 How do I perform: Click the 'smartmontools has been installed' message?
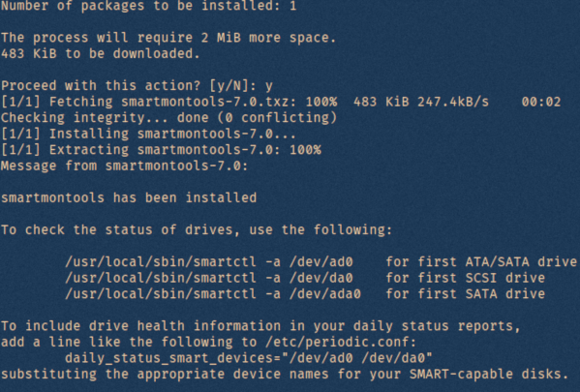[x=129, y=197]
